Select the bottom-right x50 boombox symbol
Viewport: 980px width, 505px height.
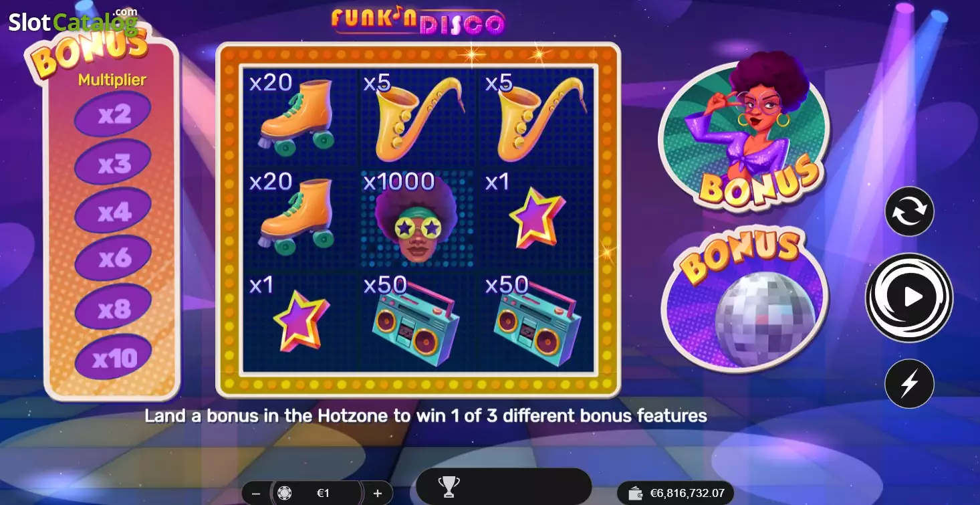point(536,322)
